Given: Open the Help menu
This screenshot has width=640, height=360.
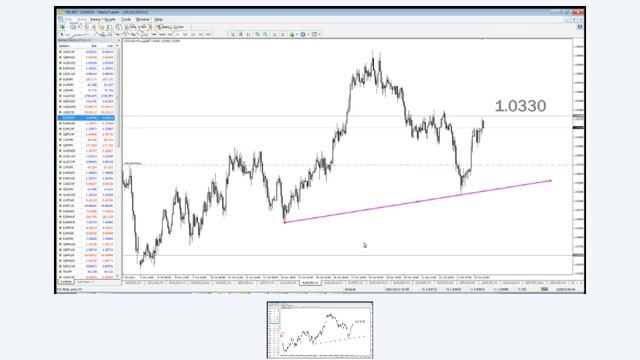Looking at the screenshot, I should [x=158, y=19].
